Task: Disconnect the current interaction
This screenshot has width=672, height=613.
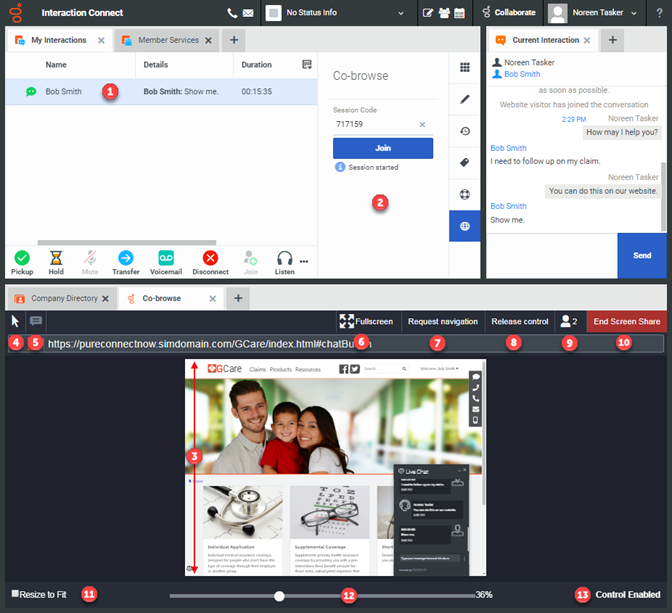Action: (210, 257)
